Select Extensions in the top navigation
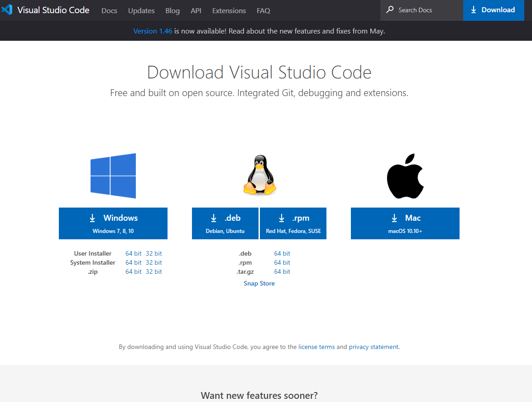This screenshot has width=532, height=402. 229,10
